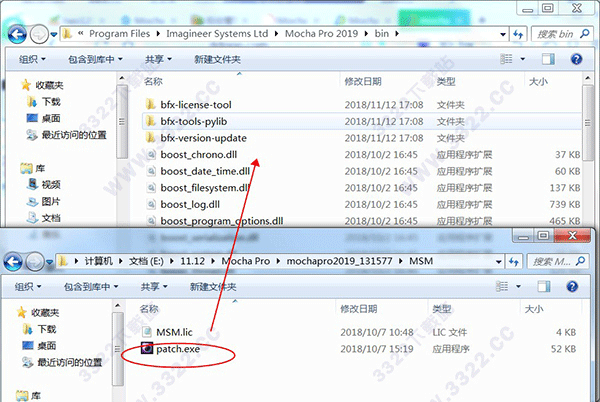This screenshot has height=402, width=600.
Task: Open 包含到库中 menu in MSM window
Action: tap(91, 286)
